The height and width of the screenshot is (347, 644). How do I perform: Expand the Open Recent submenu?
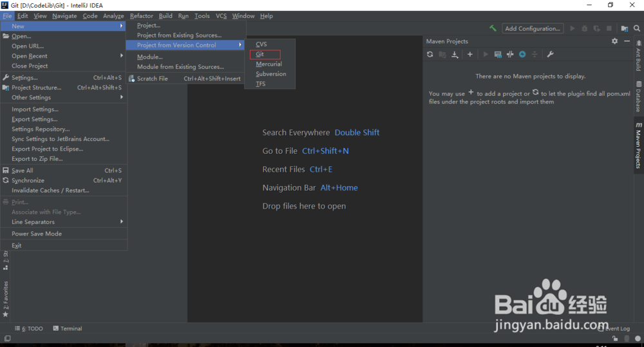point(63,56)
